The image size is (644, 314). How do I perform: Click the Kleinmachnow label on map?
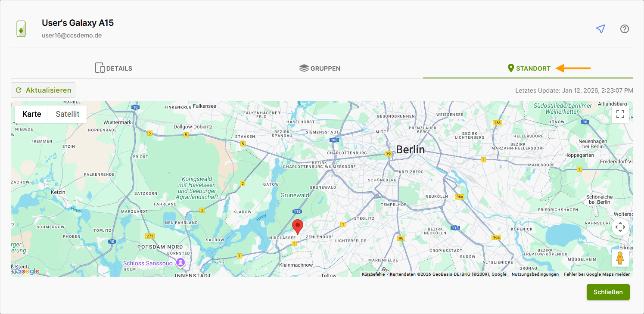point(296,265)
